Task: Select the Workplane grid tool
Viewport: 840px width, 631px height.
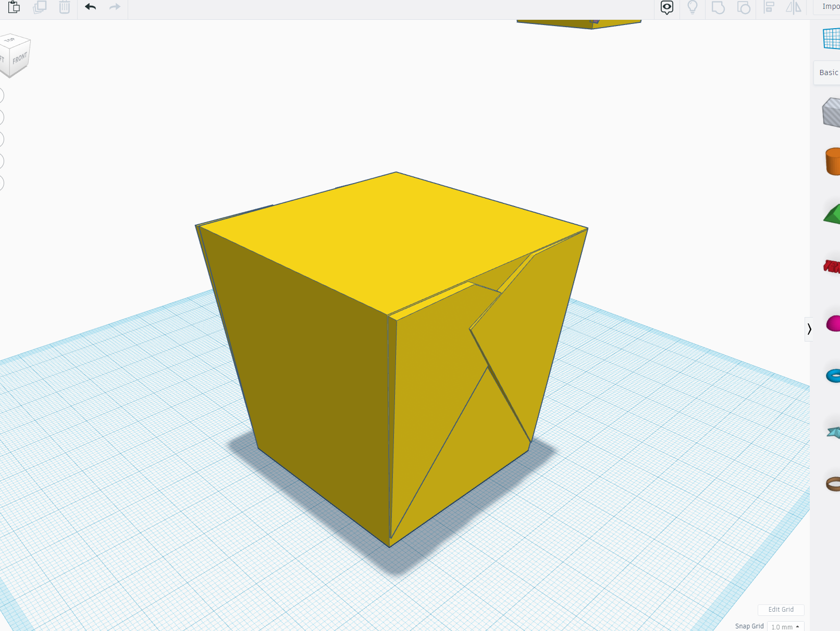Action: pyautogui.click(x=832, y=39)
